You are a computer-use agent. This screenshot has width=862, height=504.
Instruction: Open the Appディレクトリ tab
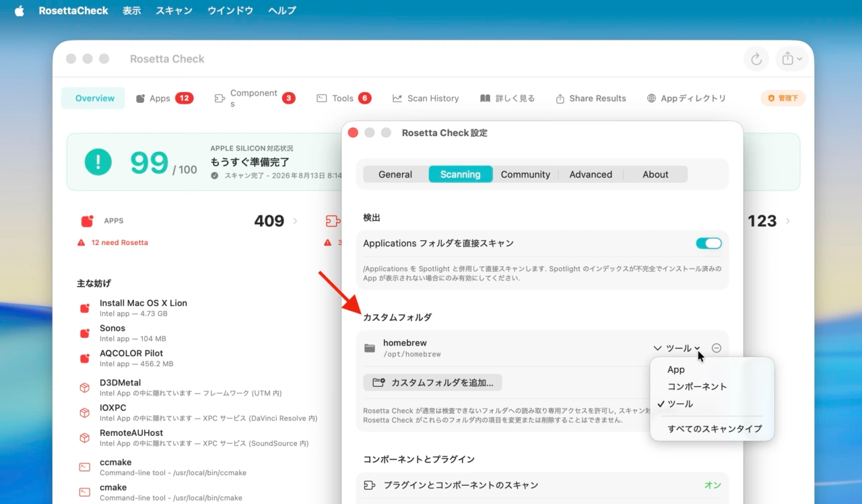click(686, 98)
